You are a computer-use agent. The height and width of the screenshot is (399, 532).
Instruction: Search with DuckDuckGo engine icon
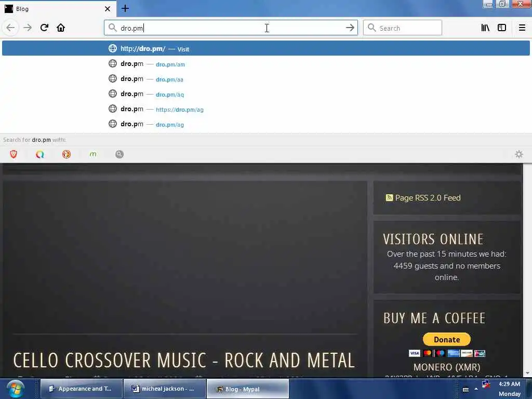click(66, 154)
